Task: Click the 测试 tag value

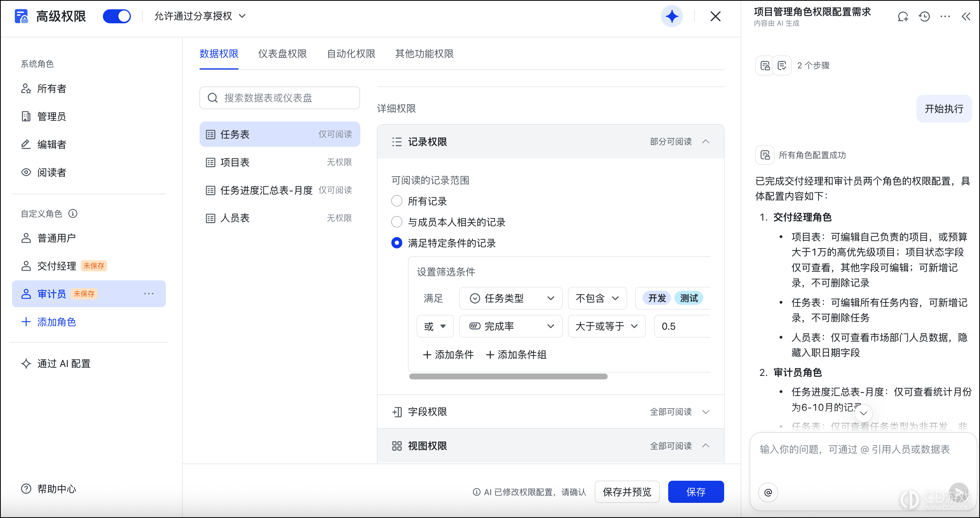Action: click(689, 298)
